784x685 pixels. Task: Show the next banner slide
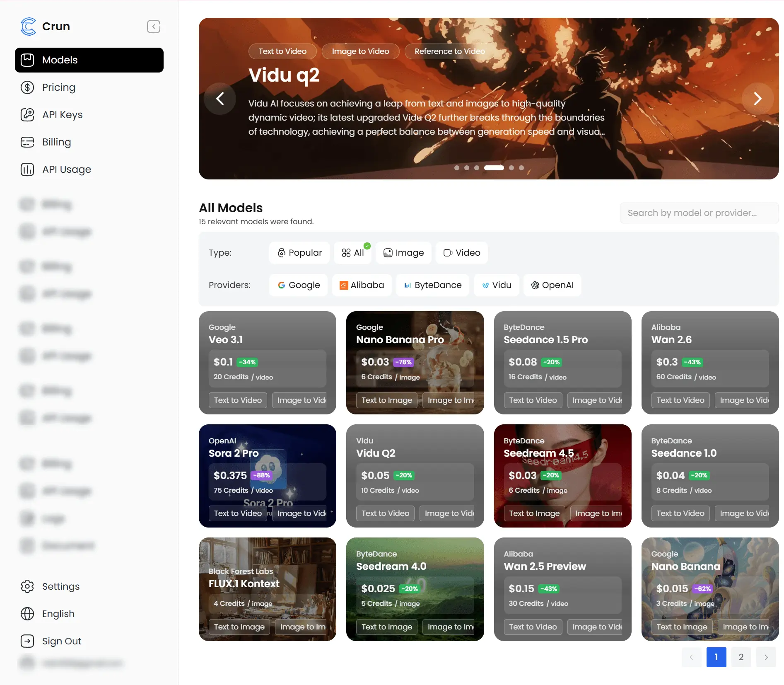pyautogui.click(x=757, y=99)
